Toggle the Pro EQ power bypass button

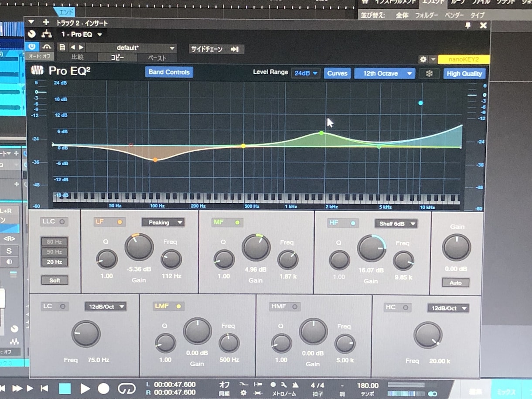pos(32,47)
